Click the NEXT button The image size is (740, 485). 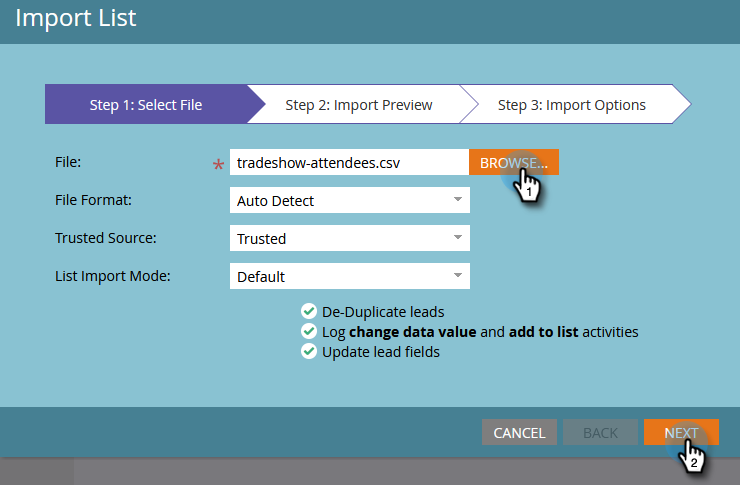(681, 432)
